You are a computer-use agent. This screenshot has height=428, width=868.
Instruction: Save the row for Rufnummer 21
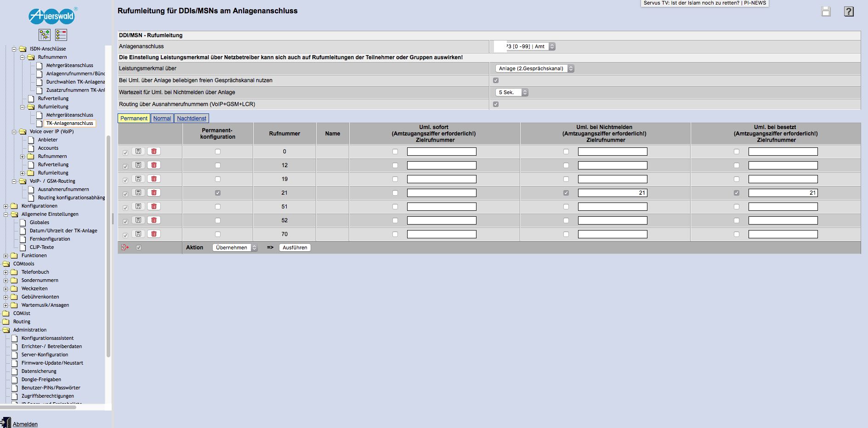coord(138,192)
